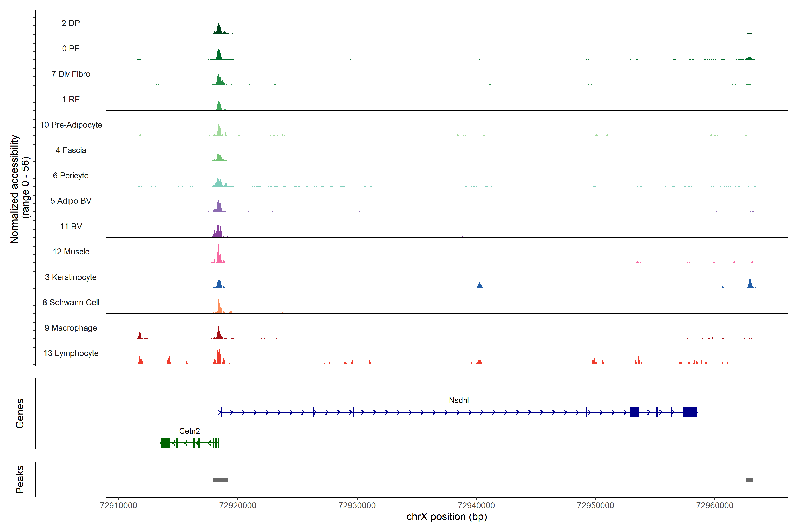Click the 2 DP dark green peak
The image size is (798, 532).
(219, 29)
